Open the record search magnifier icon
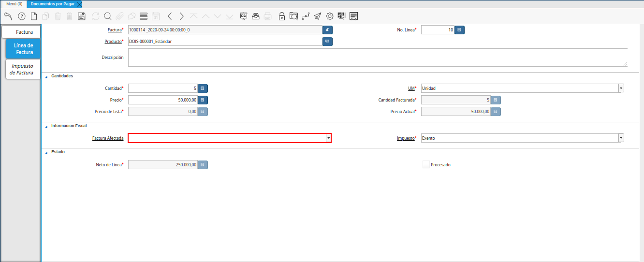 click(x=107, y=16)
